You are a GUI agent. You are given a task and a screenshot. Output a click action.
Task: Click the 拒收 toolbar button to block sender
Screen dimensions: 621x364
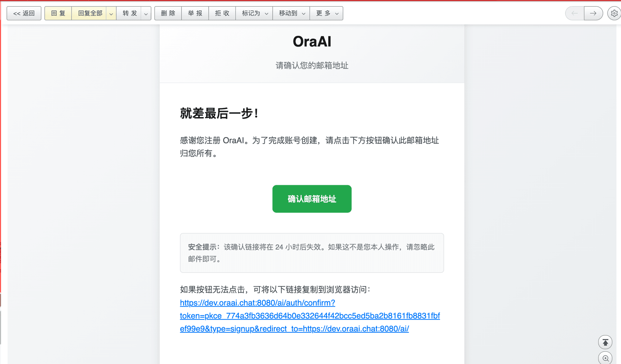222,13
